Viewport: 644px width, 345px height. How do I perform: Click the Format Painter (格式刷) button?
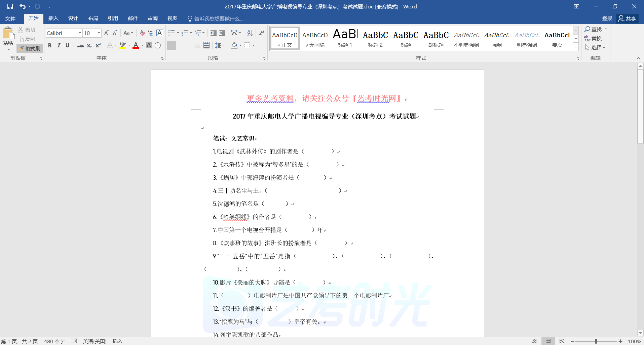(30, 48)
